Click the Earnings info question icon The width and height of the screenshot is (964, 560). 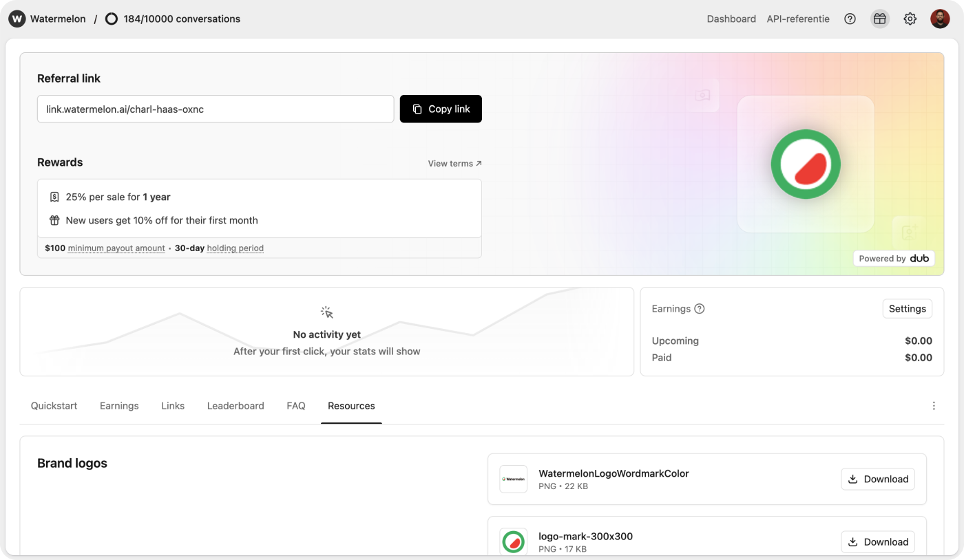point(700,309)
